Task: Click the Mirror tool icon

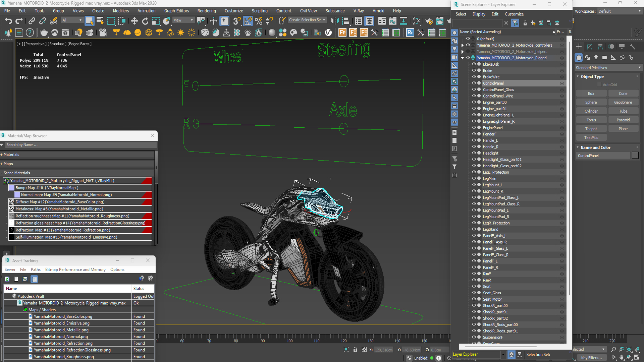Action: (x=334, y=21)
